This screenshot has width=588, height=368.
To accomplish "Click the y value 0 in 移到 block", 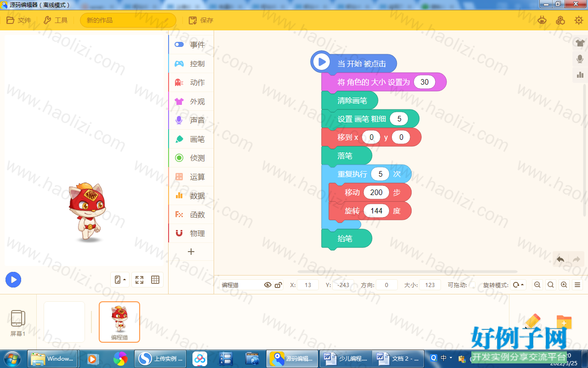I will click(401, 137).
